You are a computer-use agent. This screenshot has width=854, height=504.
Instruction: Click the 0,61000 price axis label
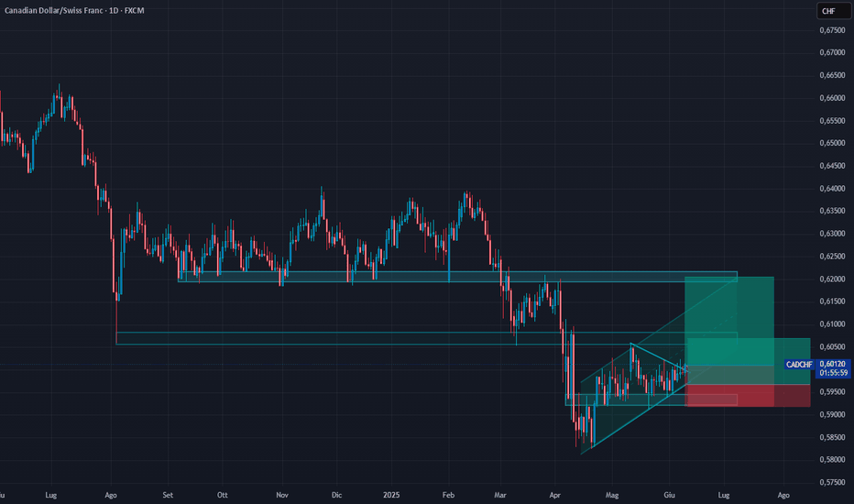tap(833, 324)
